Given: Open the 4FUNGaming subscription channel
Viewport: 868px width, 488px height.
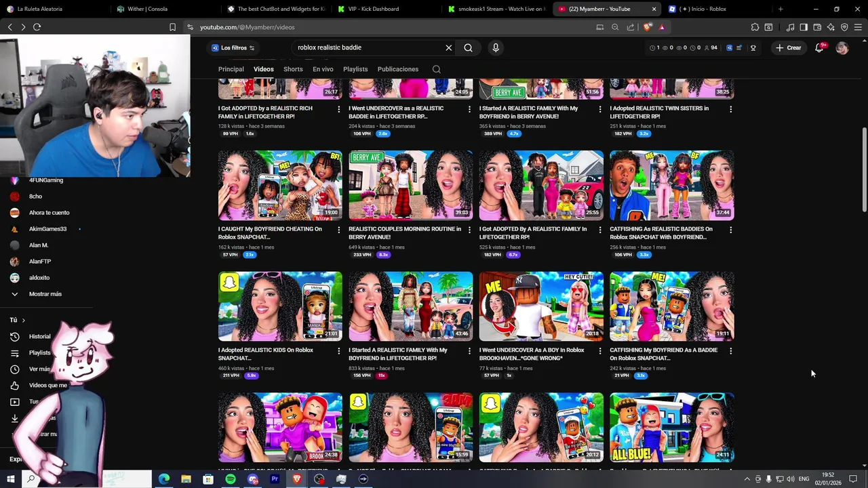Looking at the screenshot, I should pyautogui.click(x=46, y=180).
